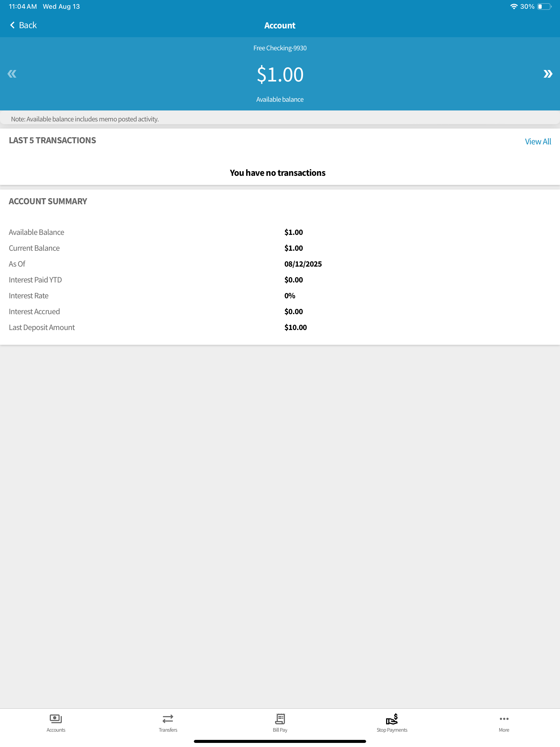Select the Available Balance summary label
560x747 pixels.
[36, 232]
